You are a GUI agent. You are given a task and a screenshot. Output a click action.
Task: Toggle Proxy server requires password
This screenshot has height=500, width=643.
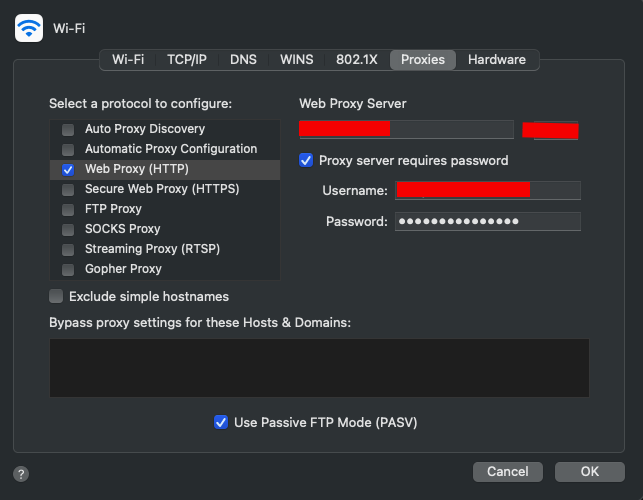pyautogui.click(x=307, y=160)
